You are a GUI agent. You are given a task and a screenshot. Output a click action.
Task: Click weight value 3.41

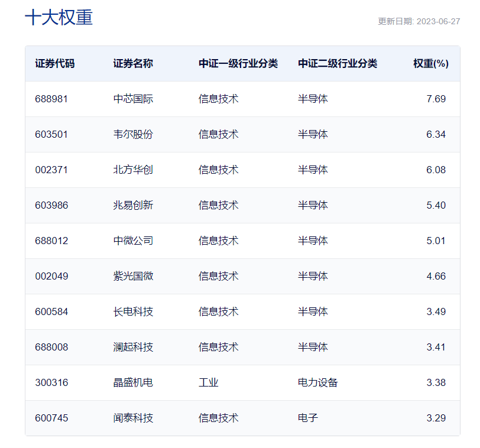pos(436,348)
